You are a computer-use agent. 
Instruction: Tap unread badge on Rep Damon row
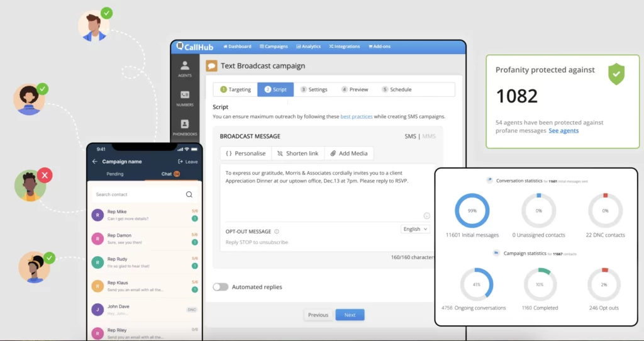coord(195,242)
